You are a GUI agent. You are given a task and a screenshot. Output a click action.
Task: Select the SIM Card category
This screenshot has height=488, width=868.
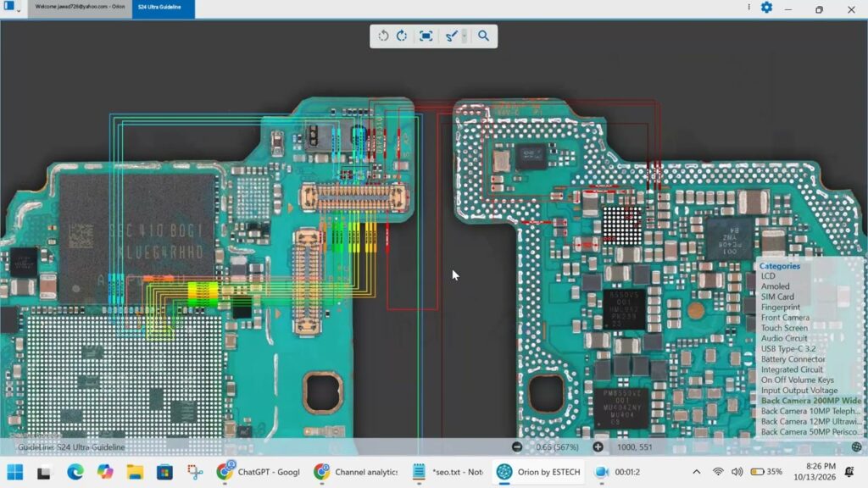coord(777,297)
